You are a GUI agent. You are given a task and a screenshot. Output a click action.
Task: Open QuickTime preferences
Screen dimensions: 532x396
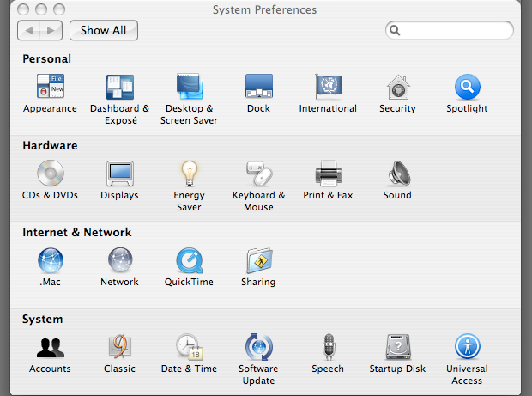[190, 260]
